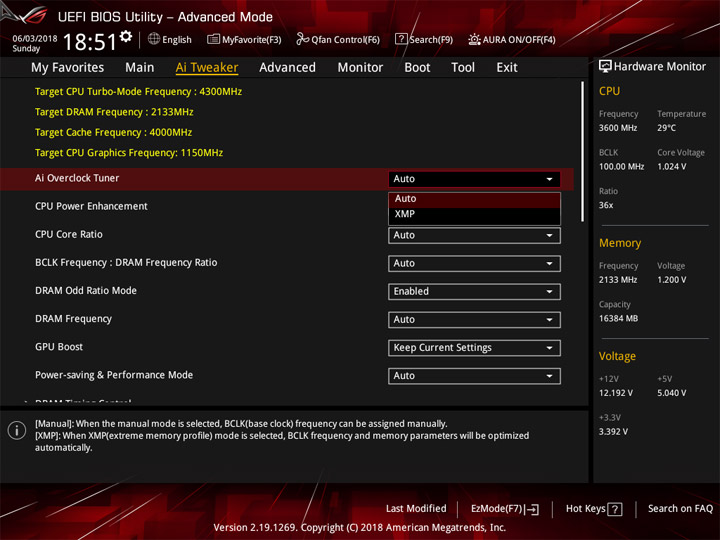Click the Hardware Monitor screen icon
The height and width of the screenshot is (540, 720).
[605, 67]
